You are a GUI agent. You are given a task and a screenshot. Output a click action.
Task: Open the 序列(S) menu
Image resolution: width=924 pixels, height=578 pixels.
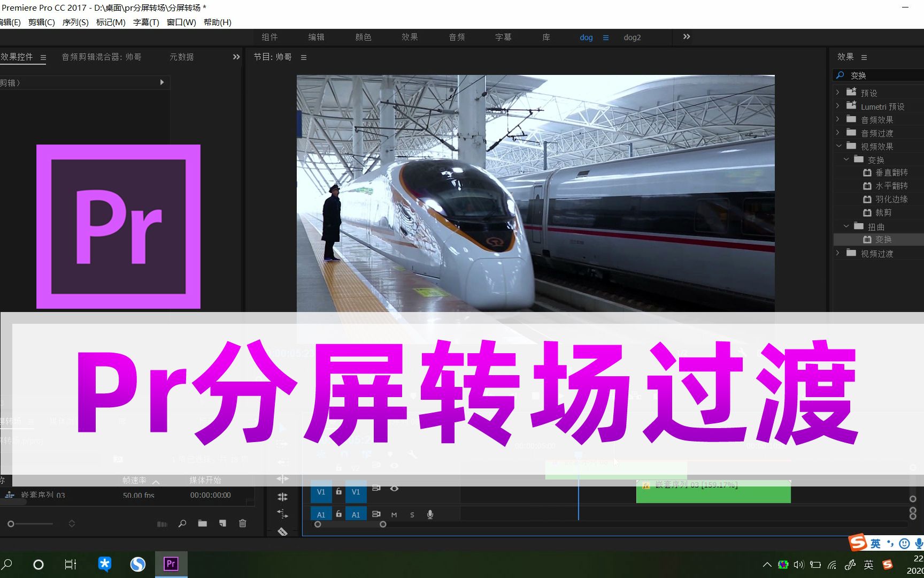75,22
